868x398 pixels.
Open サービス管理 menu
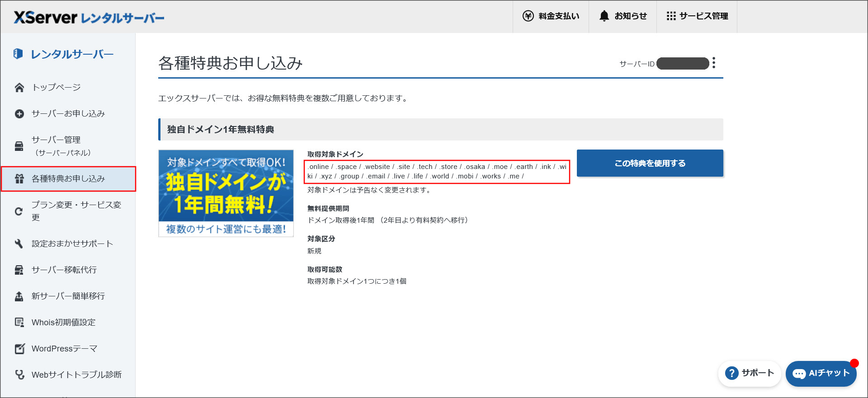697,16
